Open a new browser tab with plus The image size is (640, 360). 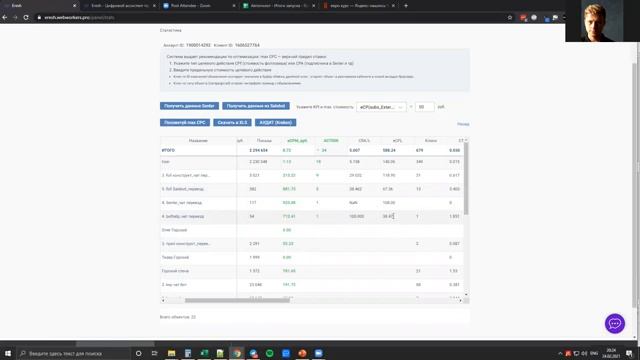click(406, 6)
